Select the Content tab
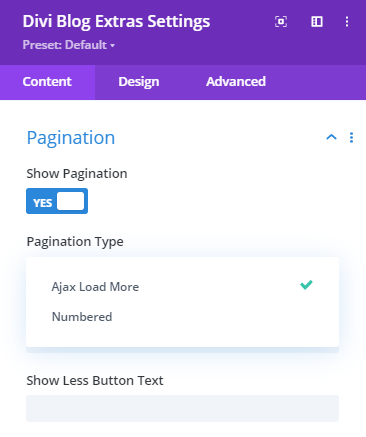The image size is (366, 437). pos(47,82)
